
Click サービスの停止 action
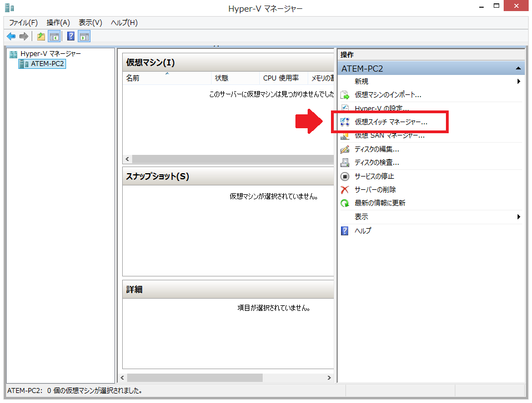tap(374, 177)
